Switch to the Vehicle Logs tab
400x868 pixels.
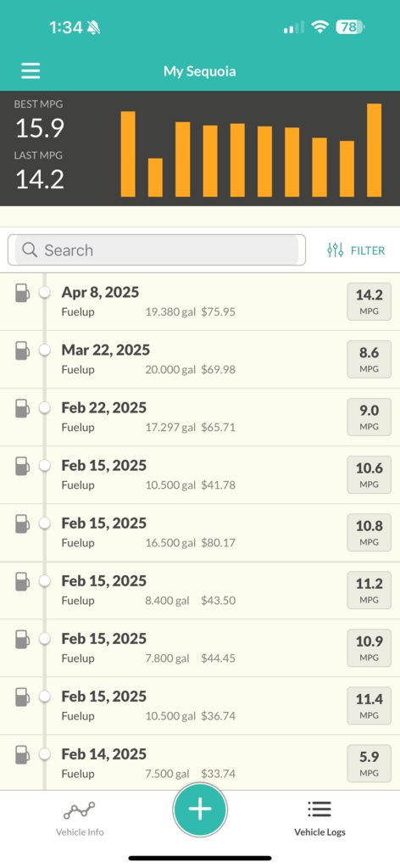(x=319, y=819)
